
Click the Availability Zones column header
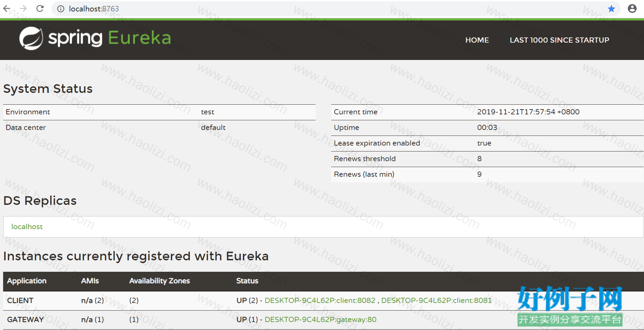[160, 281]
